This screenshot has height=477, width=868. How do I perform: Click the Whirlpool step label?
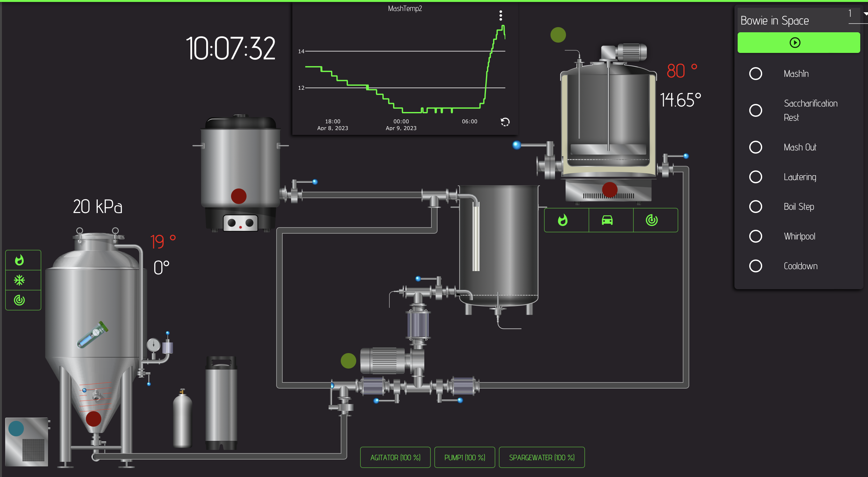click(x=799, y=236)
